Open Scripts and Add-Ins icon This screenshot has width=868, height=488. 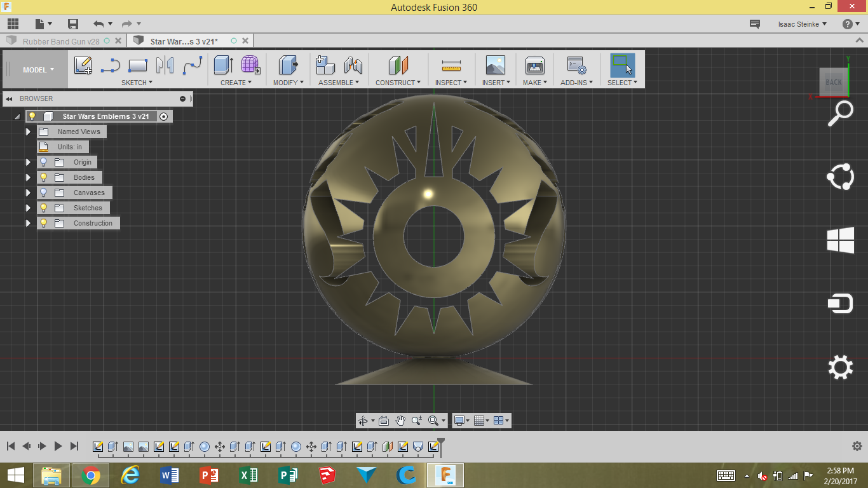click(576, 65)
